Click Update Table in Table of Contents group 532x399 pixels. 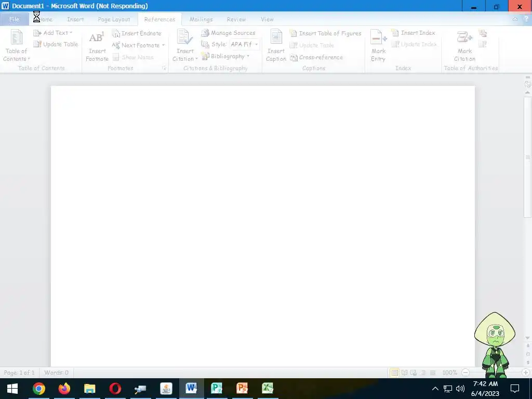click(56, 44)
